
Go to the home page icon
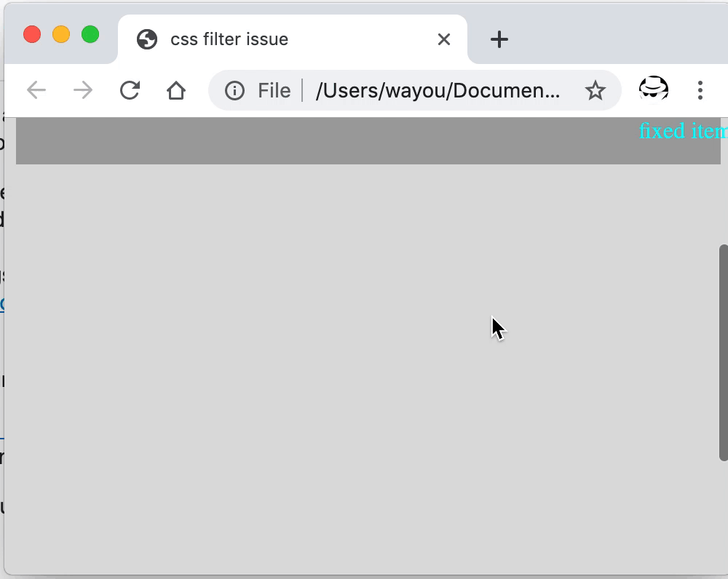click(176, 90)
